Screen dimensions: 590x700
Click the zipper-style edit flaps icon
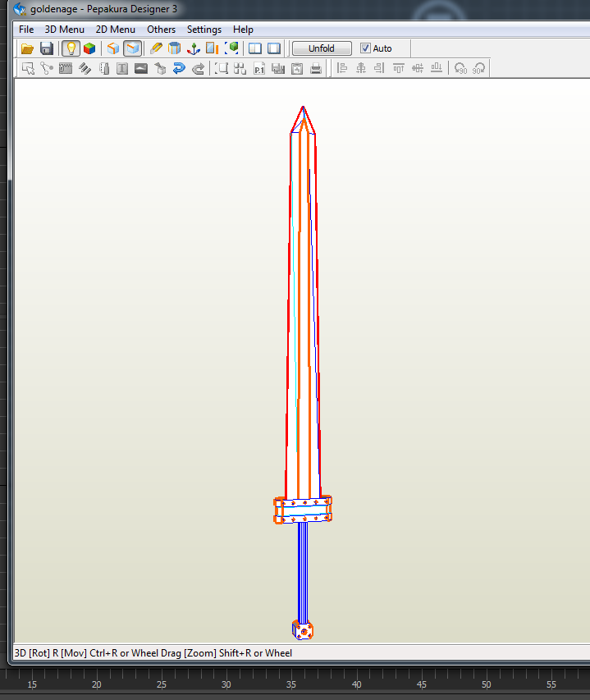66,68
